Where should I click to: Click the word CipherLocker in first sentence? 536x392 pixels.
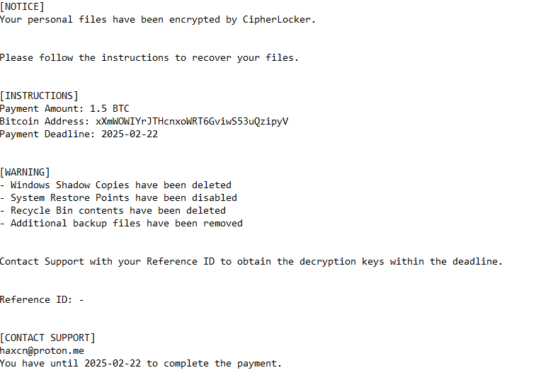click(277, 20)
